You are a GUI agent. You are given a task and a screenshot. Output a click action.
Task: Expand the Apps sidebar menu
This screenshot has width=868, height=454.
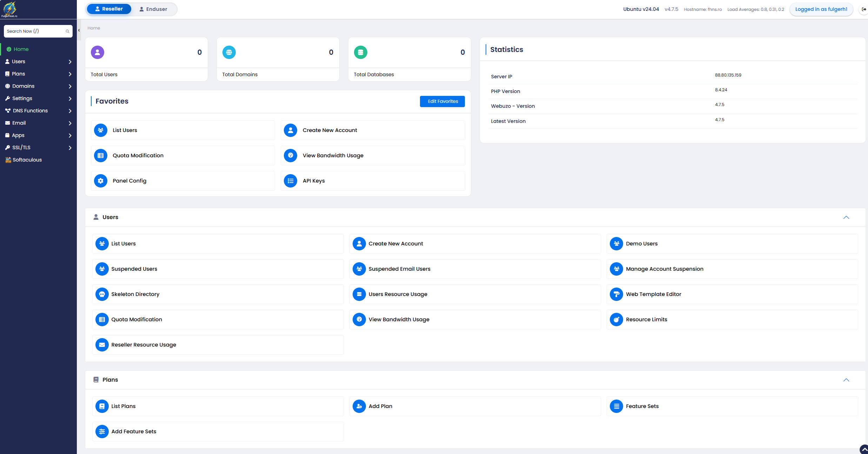click(38, 135)
